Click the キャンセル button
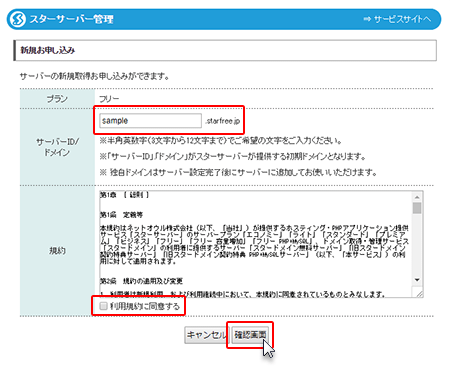Image resolution: width=450 pixels, height=370 pixels. coord(206,335)
